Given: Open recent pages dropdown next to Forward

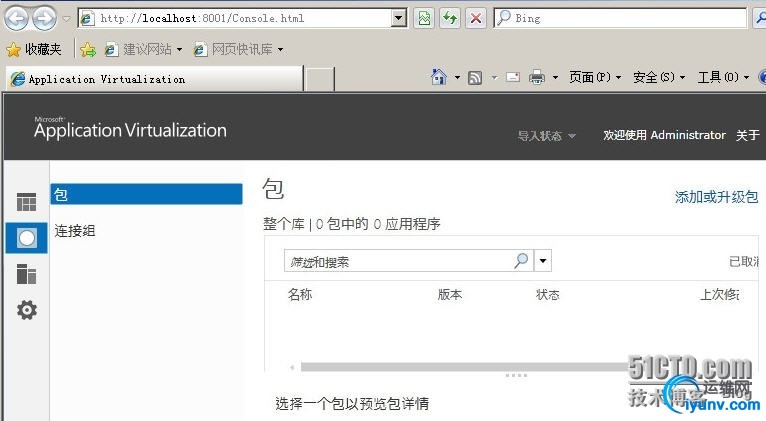Looking at the screenshot, I should pyautogui.click(x=66, y=19).
